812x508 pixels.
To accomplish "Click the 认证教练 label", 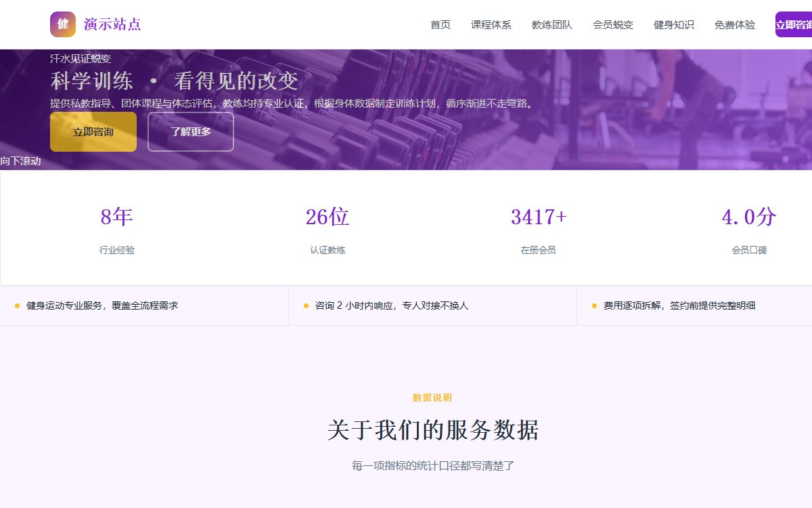I will 328,250.
